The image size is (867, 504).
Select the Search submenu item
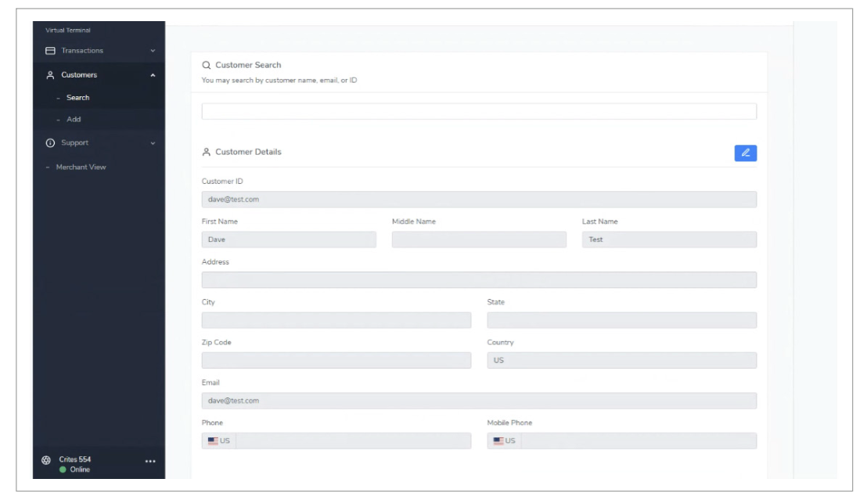[77, 98]
